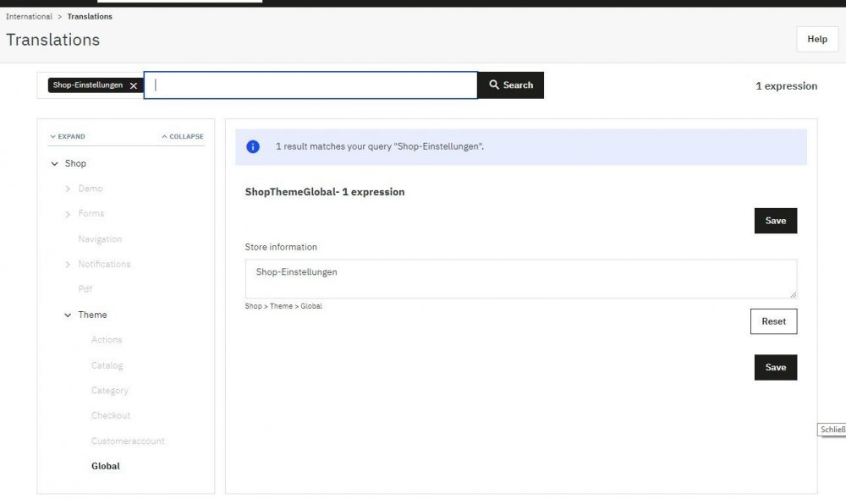Image resolution: width=846 pixels, height=504 pixels.
Task: Remove the Shop-Einstellungen search tag
Action: [134, 85]
